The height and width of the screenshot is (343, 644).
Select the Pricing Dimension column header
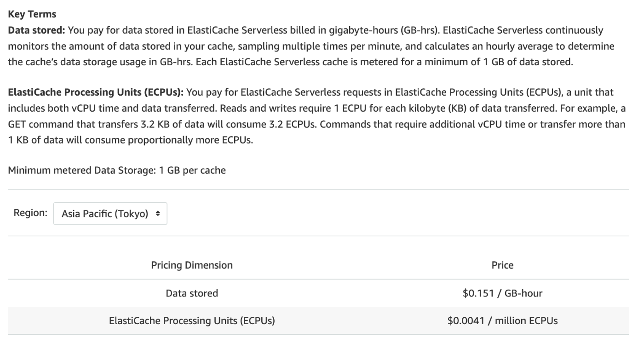pyautogui.click(x=192, y=265)
